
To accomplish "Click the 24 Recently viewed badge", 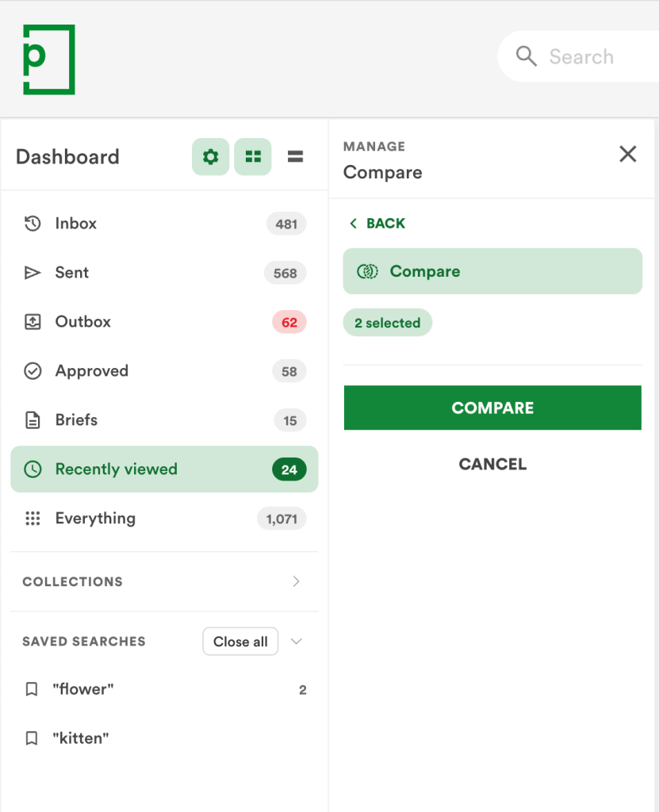I will 289,469.
